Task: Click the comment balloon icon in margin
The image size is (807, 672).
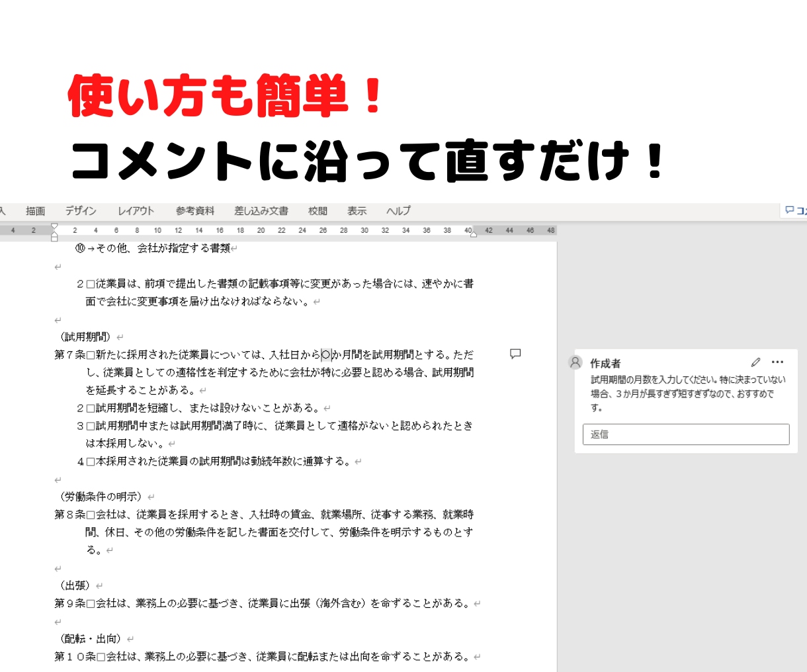Action: coord(515,354)
